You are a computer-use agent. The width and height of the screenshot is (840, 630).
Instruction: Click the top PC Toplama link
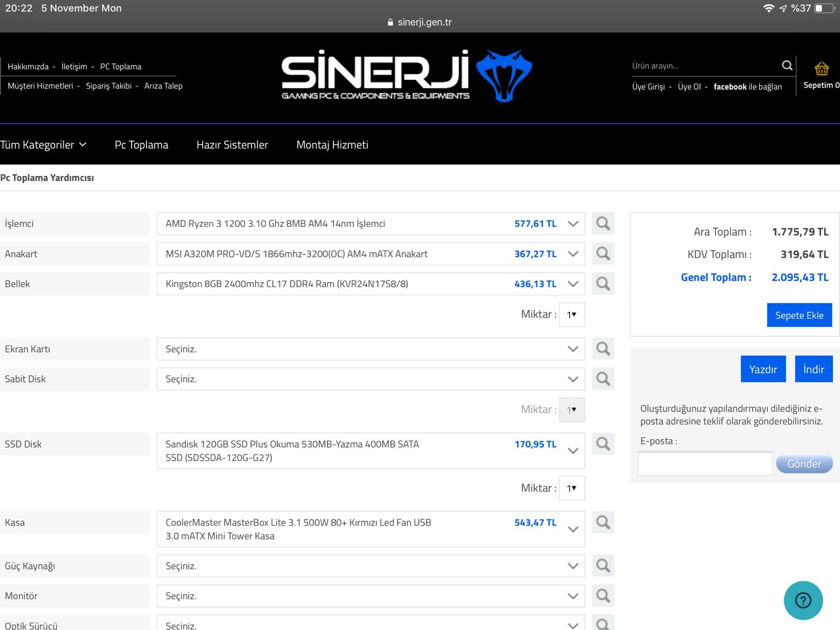click(x=121, y=67)
